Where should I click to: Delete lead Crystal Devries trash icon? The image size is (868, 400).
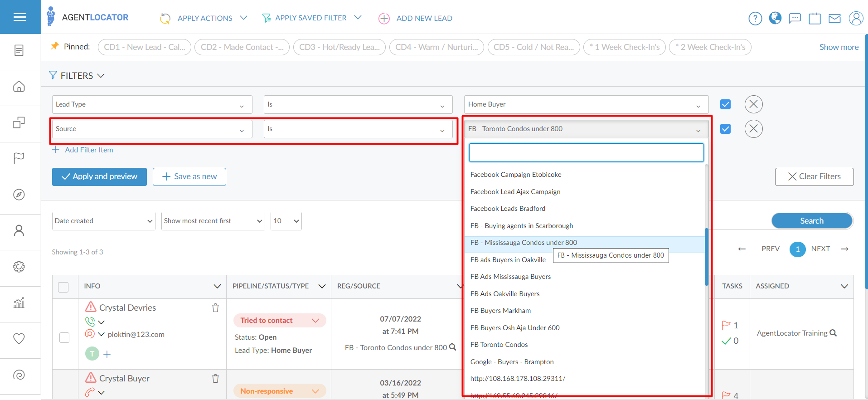coord(216,308)
